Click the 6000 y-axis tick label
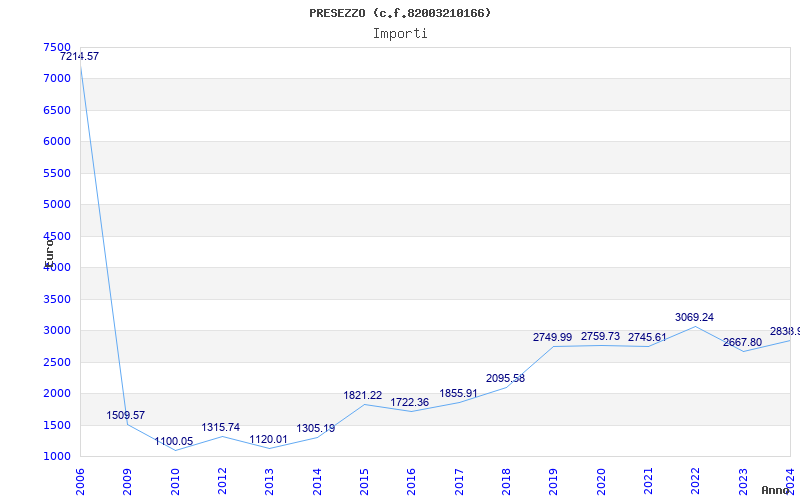Viewport: 800px width, 500px height. [57, 141]
